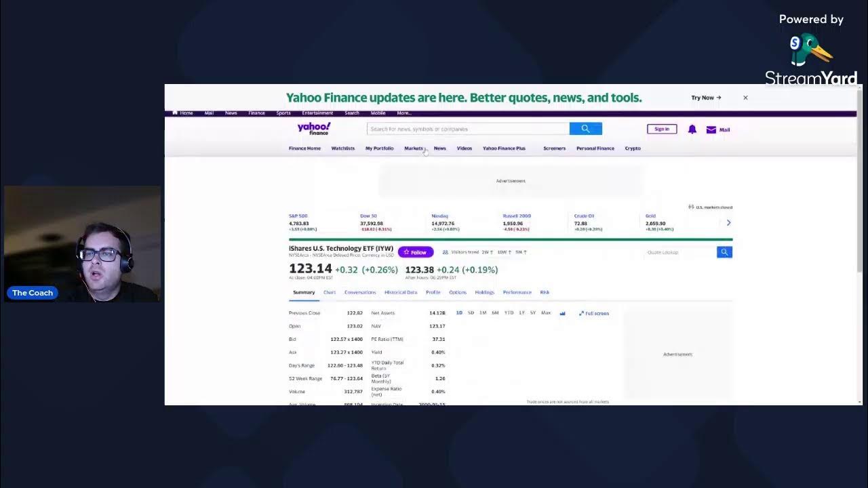Select the Summary tab

[x=304, y=292]
